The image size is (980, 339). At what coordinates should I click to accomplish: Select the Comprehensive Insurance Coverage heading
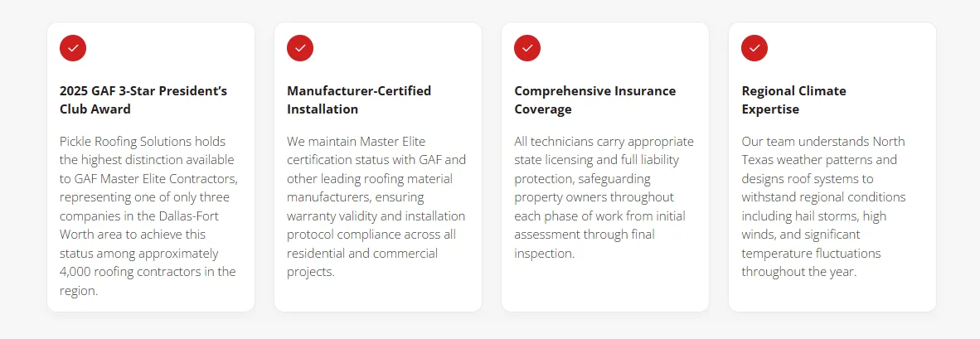pyautogui.click(x=595, y=100)
